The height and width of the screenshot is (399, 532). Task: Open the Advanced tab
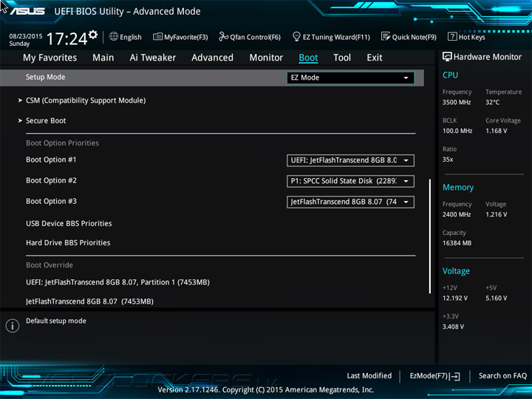click(212, 58)
